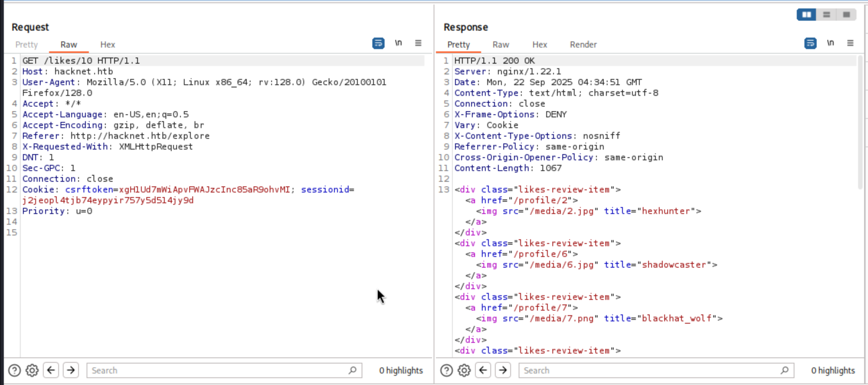Viewport: 868px width, 385px height.
Task: Go to next match in Response search
Action: click(503, 370)
